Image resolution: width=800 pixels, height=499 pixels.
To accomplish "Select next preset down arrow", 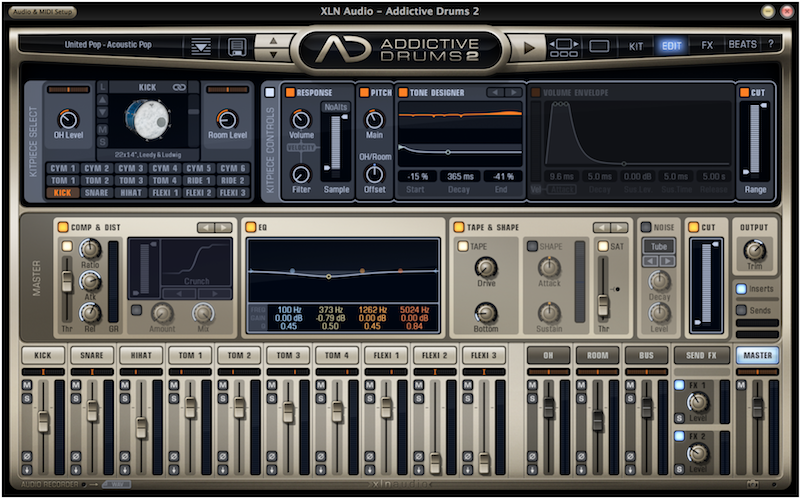I will click(x=273, y=54).
